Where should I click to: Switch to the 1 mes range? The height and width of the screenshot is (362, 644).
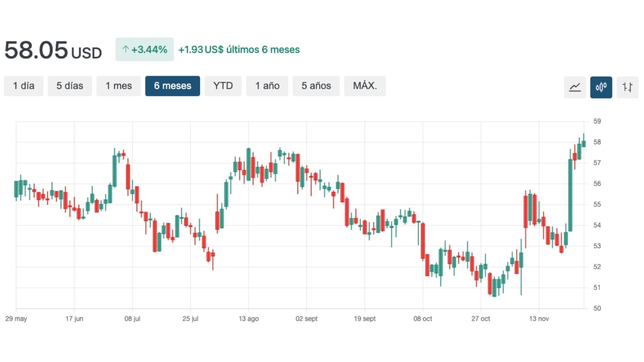119,86
